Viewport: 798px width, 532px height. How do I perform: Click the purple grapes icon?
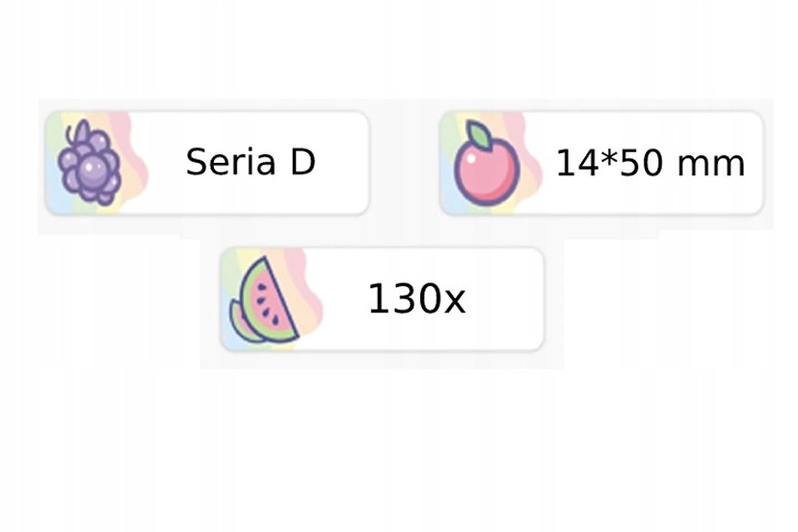tap(89, 166)
